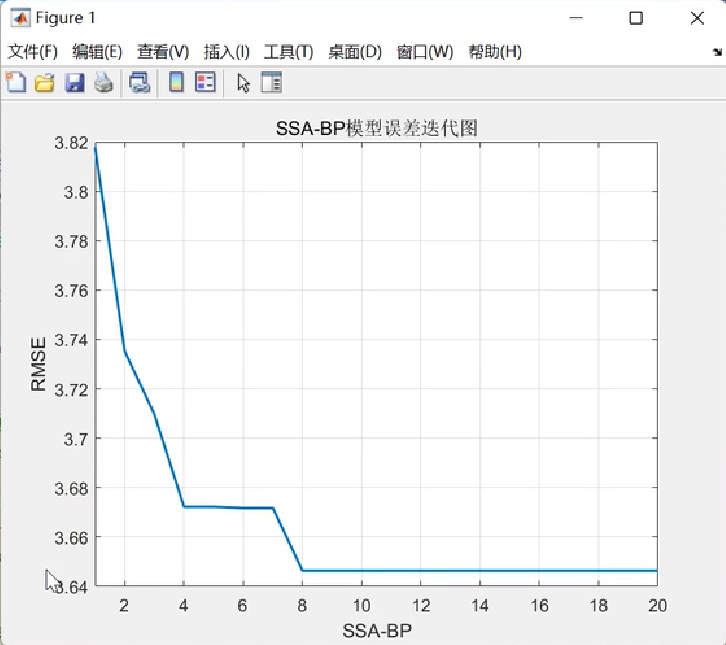Close the Figure 1 window
Screen dimensions: 726x645
697,18
